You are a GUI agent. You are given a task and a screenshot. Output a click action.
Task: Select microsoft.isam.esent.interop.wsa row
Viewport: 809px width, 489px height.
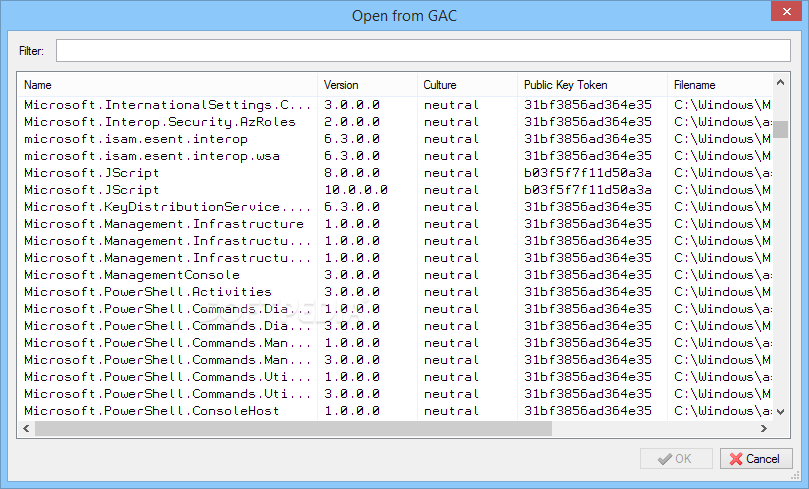pyautogui.click(x=396, y=156)
